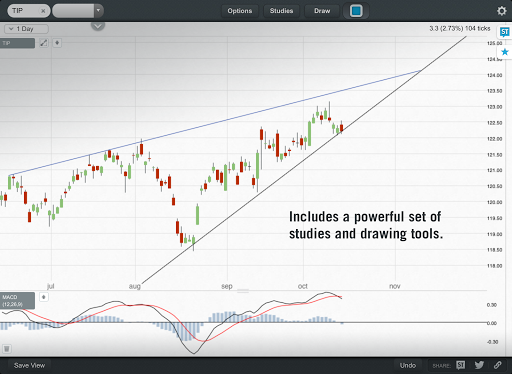Open the symbol compare dropdown arrow

coord(98,11)
